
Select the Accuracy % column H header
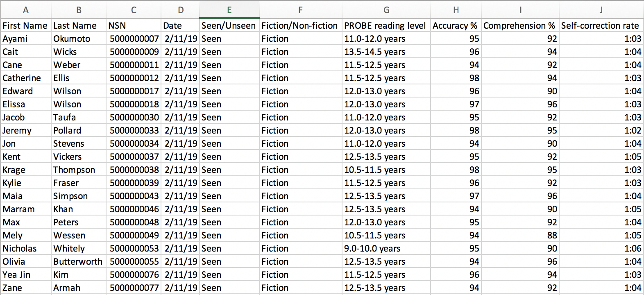pyautogui.click(x=456, y=10)
